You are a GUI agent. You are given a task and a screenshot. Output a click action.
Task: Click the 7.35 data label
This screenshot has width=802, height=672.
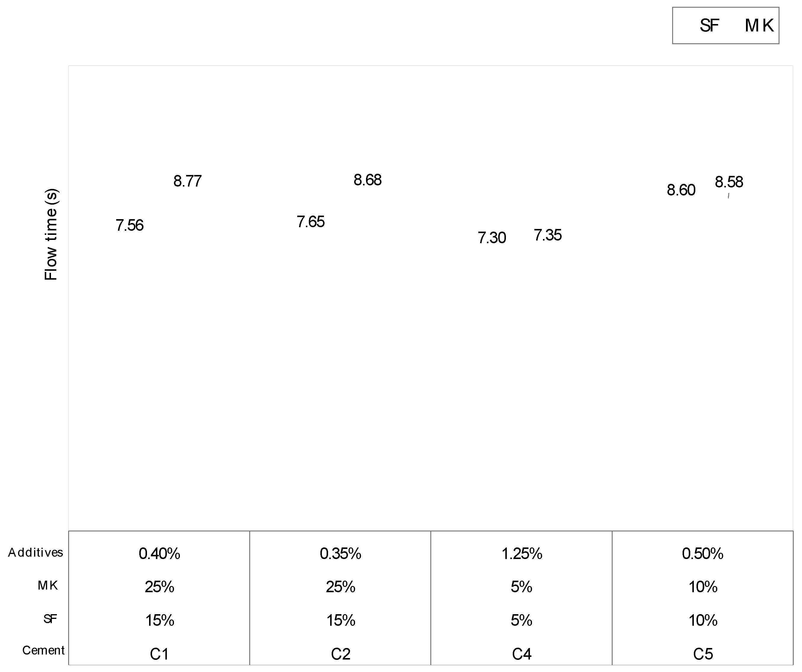(548, 235)
